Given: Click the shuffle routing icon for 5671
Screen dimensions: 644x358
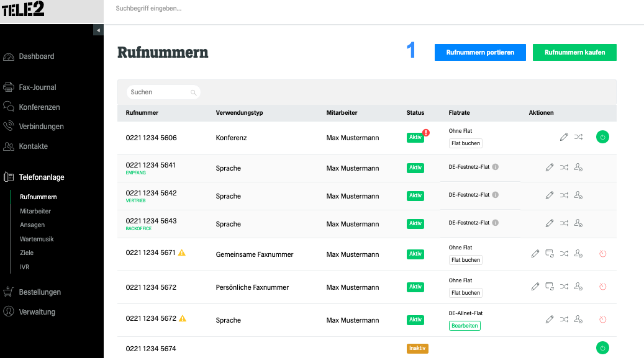Looking at the screenshot, I should click(564, 254).
